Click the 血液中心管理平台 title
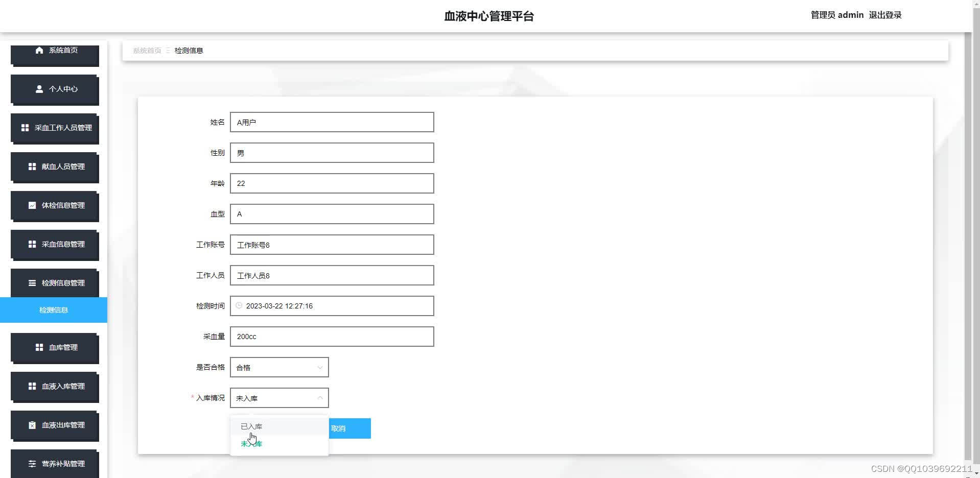The height and width of the screenshot is (478, 980). click(x=489, y=16)
